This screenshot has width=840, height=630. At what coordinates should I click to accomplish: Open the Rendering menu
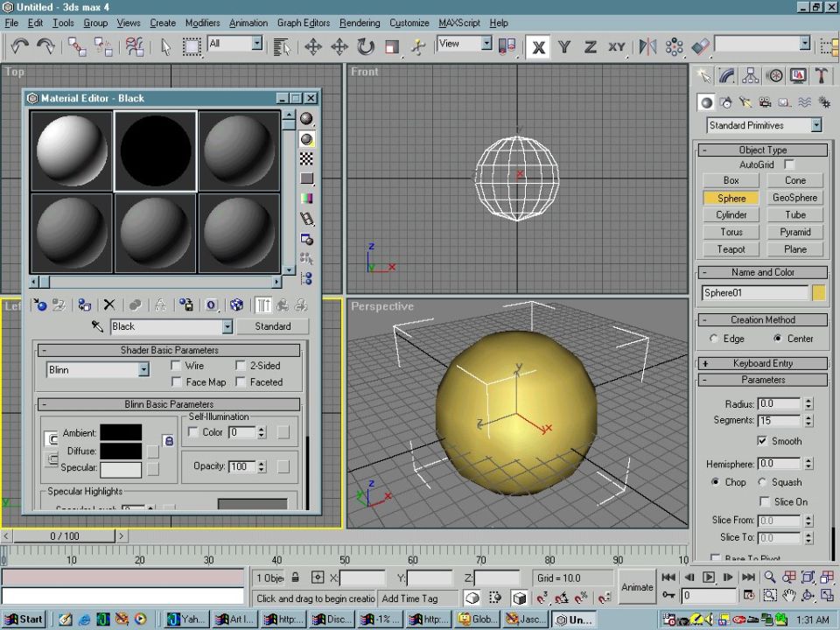click(x=360, y=23)
